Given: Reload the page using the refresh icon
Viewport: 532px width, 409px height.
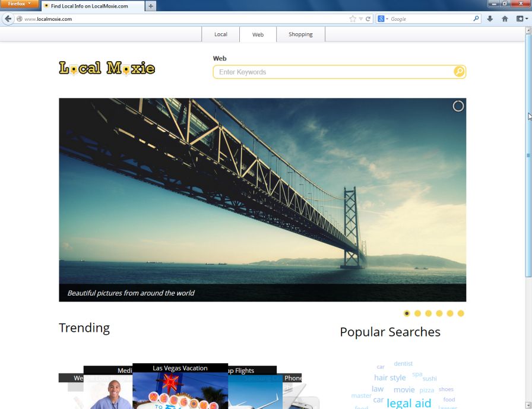Looking at the screenshot, I should coord(368,19).
